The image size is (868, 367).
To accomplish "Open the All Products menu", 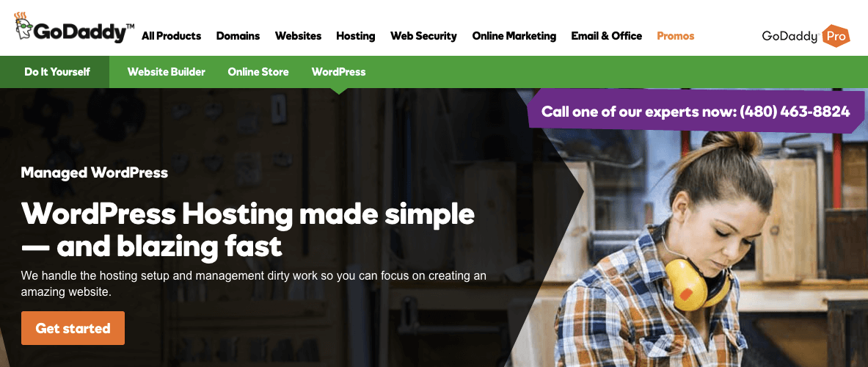I will pos(171,36).
